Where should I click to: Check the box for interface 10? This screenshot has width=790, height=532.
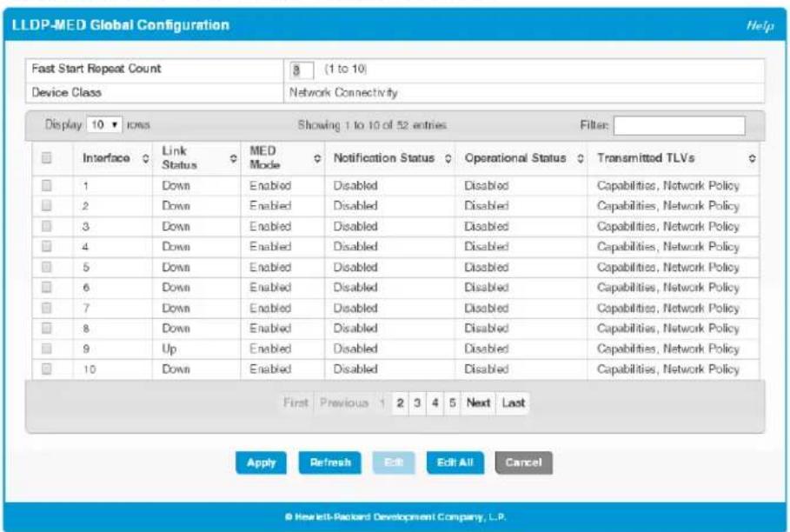pyautogui.click(x=46, y=369)
